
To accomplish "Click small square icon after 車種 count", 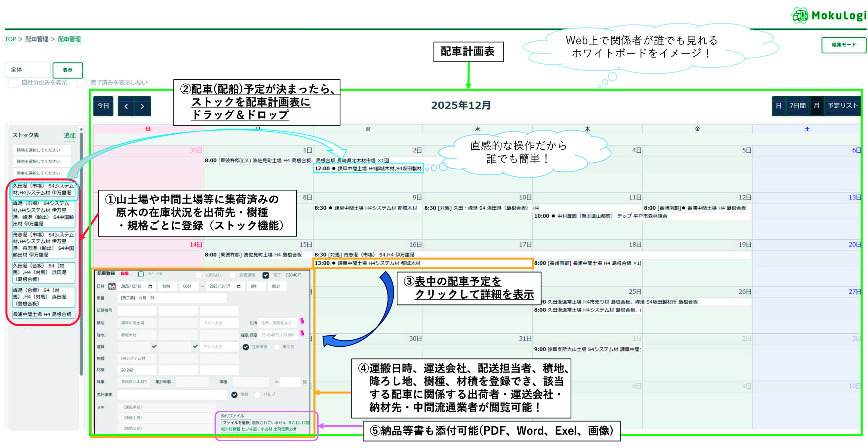I will tap(304, 382).
